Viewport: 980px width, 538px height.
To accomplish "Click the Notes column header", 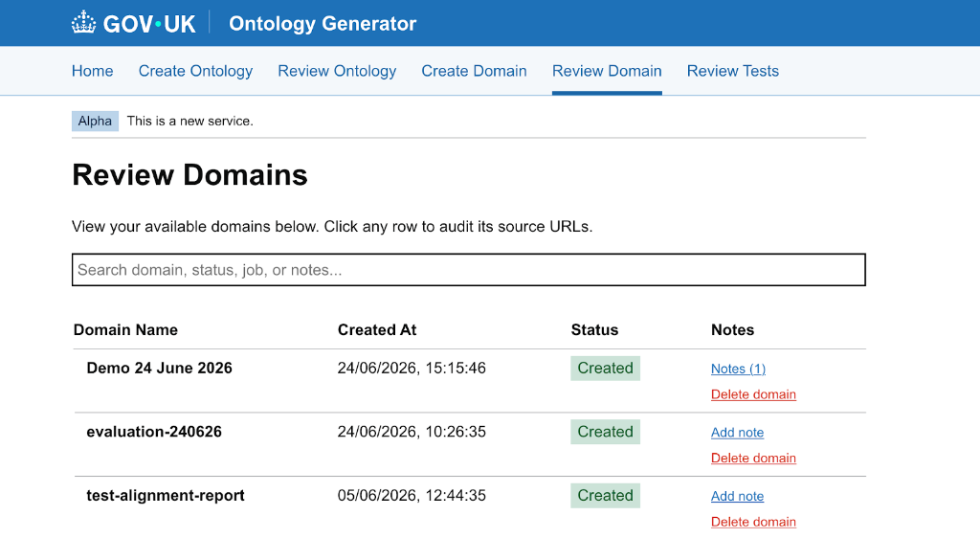I will (732, 330).
